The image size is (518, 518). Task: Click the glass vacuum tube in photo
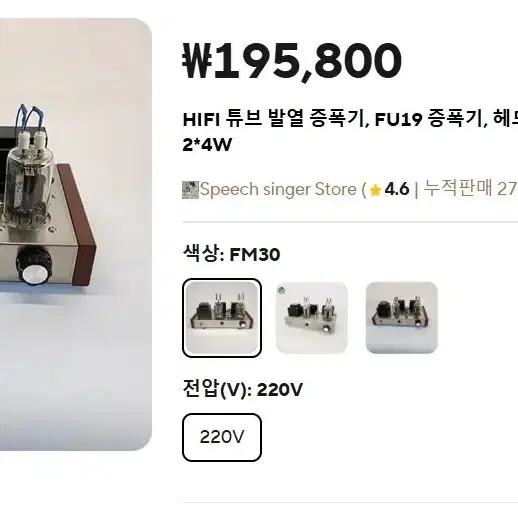pos(28,183)
